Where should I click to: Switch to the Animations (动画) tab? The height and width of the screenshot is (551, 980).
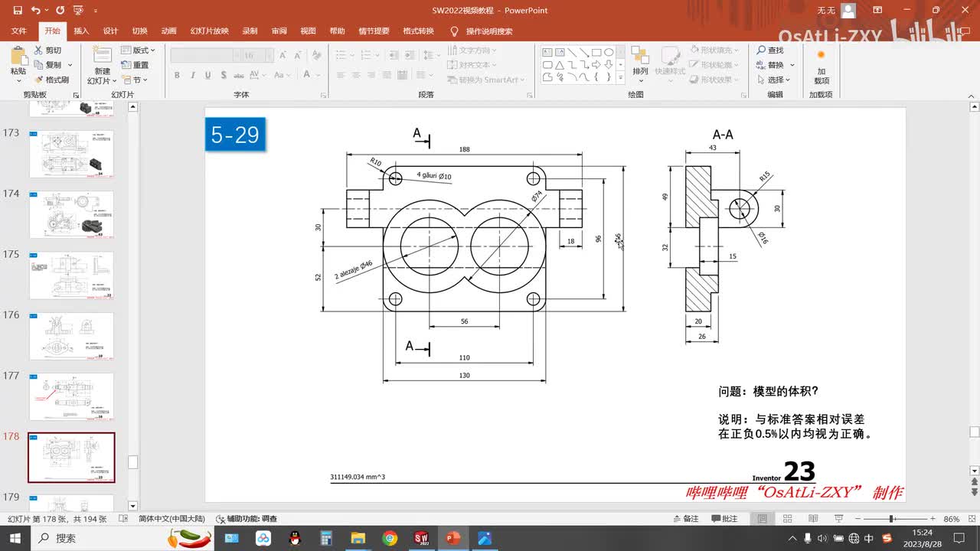(x=168, y=31)
